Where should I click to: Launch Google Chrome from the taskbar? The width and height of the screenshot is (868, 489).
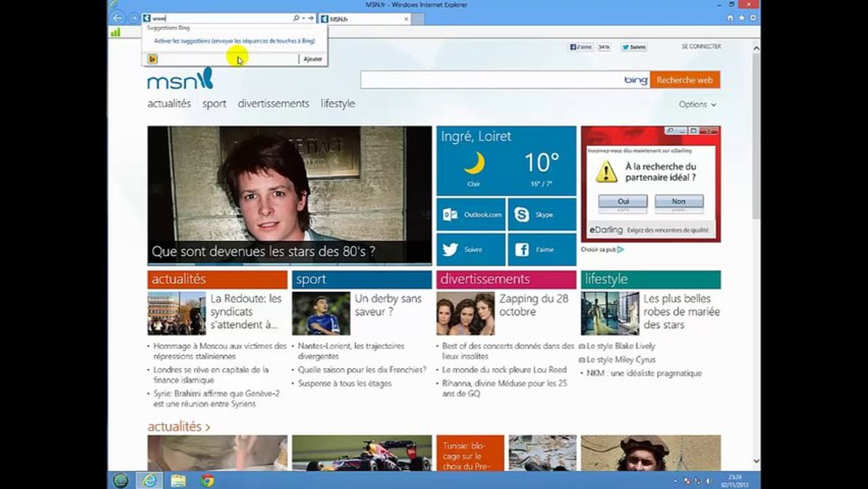[x=207, y=480]
